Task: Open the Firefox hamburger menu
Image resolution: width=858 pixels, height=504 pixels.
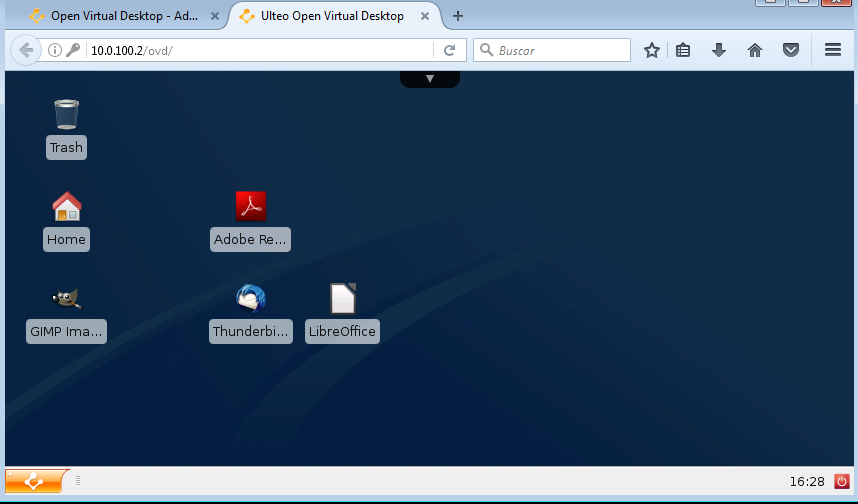Action: [x=832, y=50]
